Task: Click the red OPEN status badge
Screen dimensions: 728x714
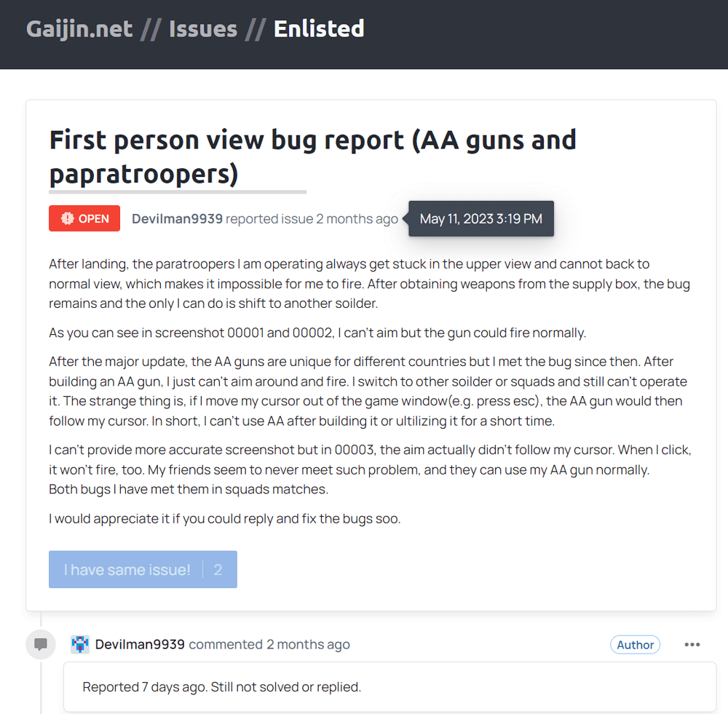Action: (x=84, y=218)
